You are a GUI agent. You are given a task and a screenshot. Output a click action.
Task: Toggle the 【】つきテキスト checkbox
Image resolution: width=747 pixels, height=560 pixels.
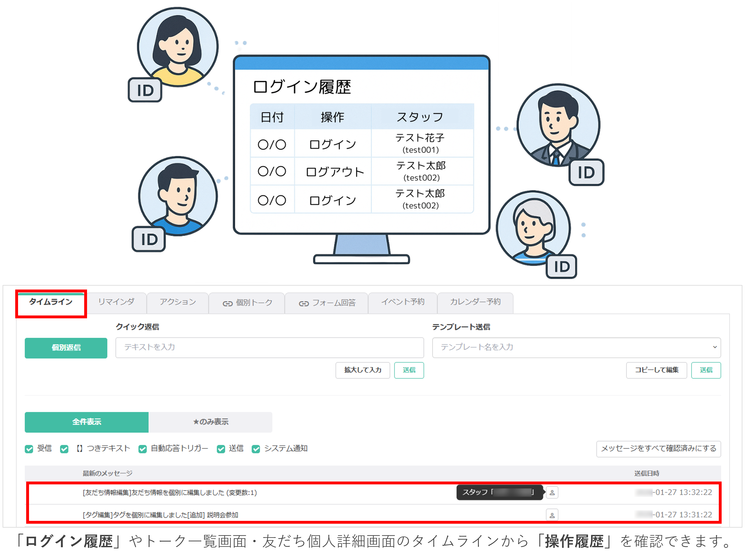click(x=64, y=449)
